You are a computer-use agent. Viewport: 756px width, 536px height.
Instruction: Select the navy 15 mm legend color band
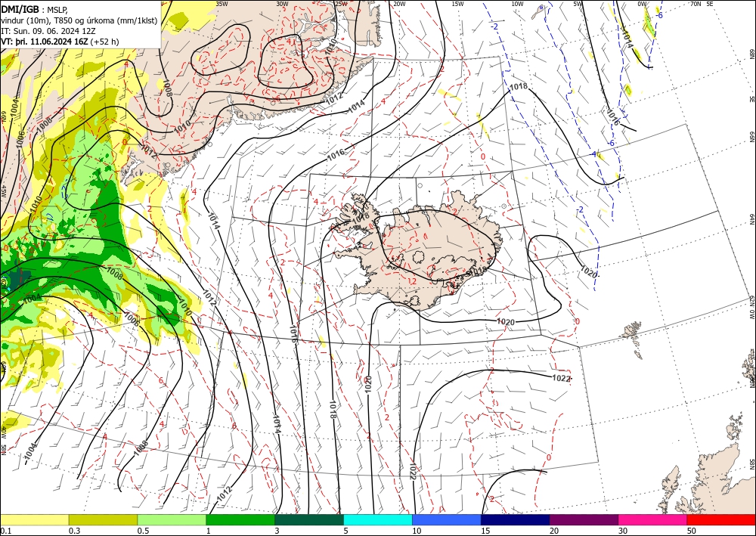[x=516, y=519]
